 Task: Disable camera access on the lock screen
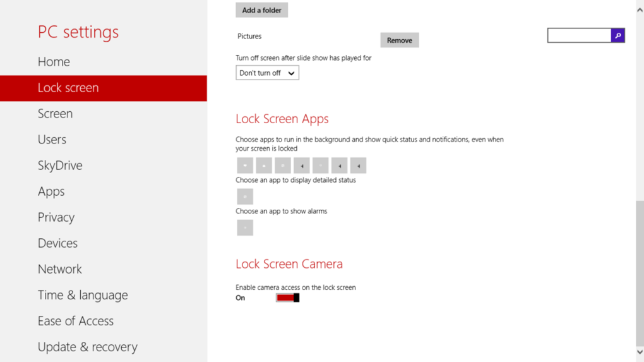click(x=287, y=298)
